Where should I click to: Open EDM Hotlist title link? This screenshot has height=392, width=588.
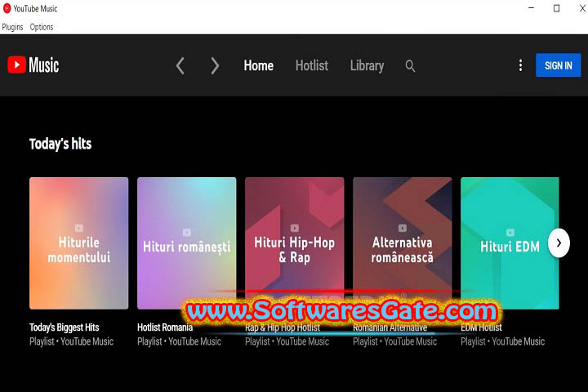pyautogui.click(x=481, y=327)
